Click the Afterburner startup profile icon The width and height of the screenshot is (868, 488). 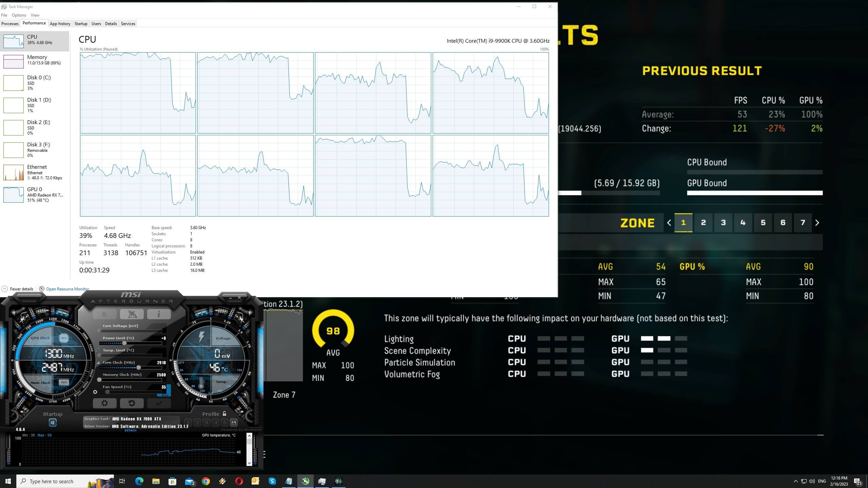click(x=53, y=422)
